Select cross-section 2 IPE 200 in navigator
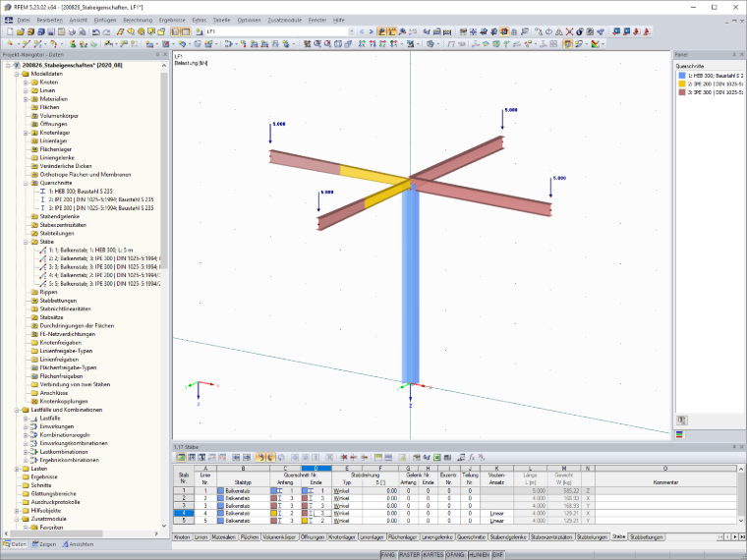The height and width of the screenshot is (560, 747). pyautogui.click(x=101, y=199)
